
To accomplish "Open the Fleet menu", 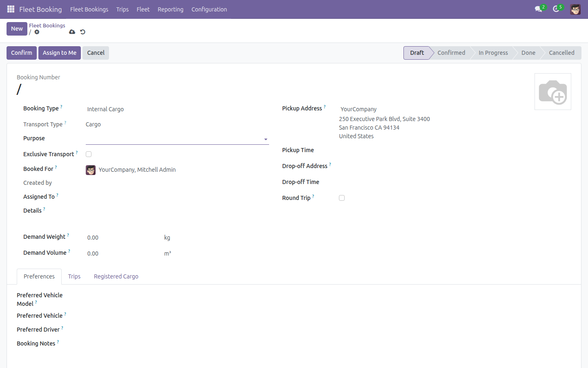I will pyautogui.click(x=143, y=9).
